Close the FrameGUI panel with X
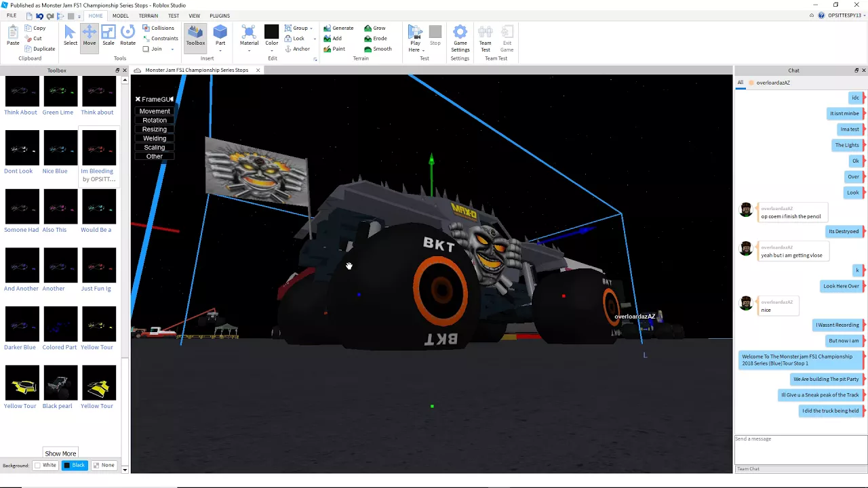The width and height of the screenshot is (868, 488). [x=138, y=99]
